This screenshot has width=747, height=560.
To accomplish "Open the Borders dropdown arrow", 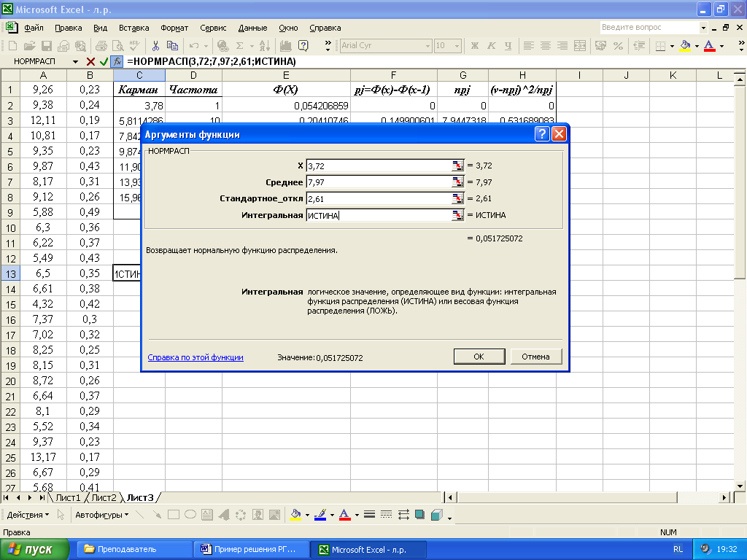I will [x=672, y=46].
